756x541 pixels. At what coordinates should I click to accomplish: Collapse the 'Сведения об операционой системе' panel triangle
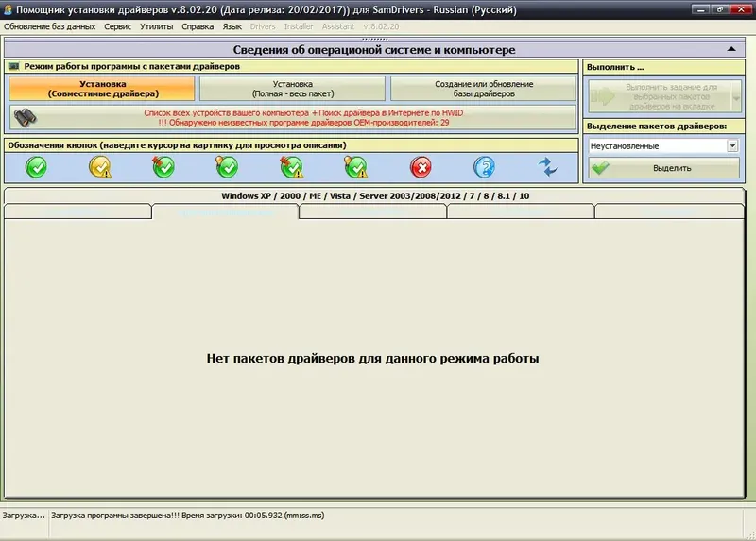[731, 49]
